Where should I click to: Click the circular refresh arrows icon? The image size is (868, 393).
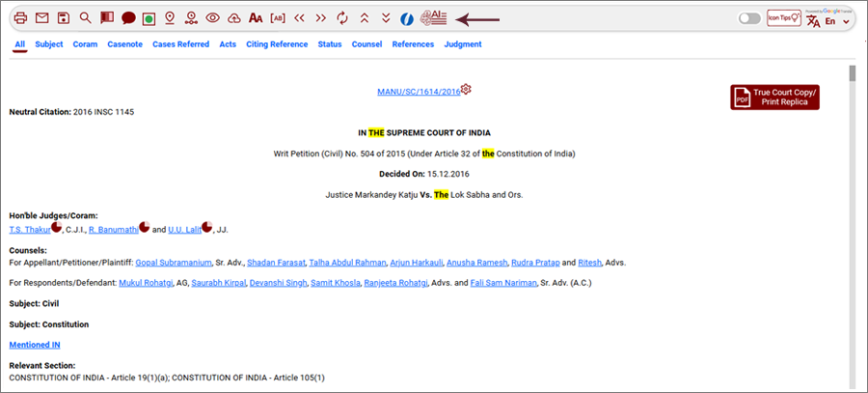pos(342,18)
